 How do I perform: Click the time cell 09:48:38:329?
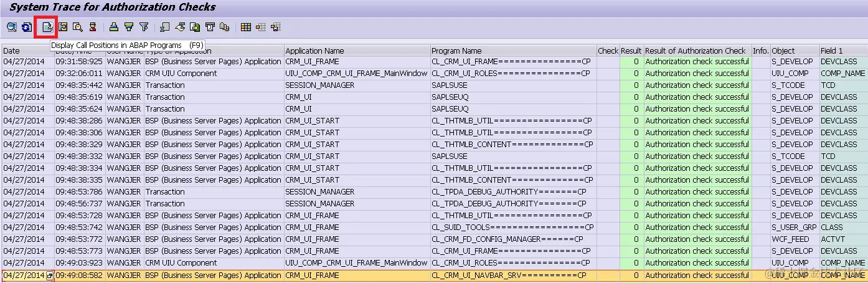coord(79,145)
